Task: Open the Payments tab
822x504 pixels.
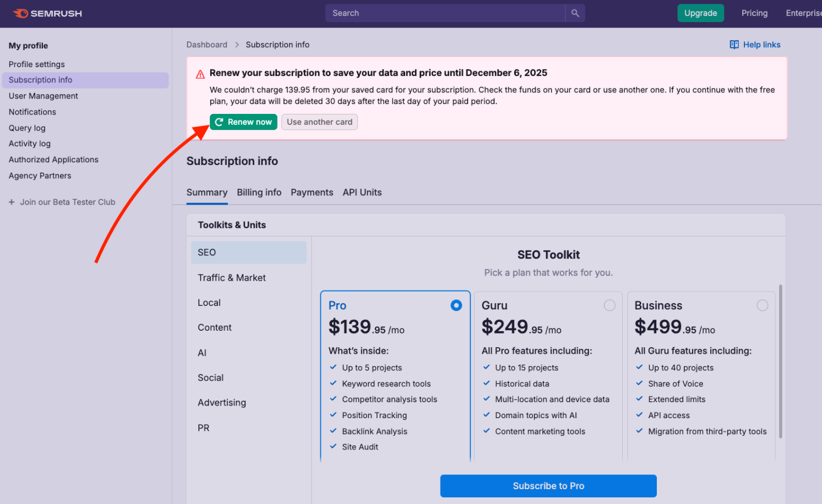Action: [x=312, y=192]
